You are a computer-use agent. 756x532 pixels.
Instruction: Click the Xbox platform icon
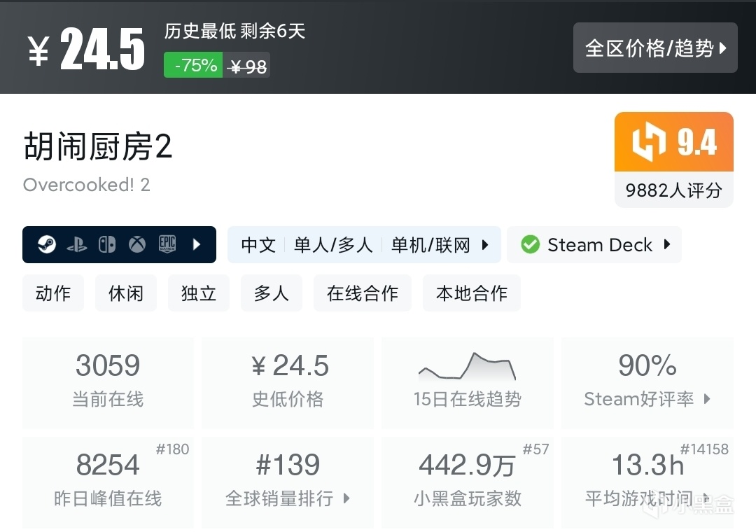tap(137, 245)
